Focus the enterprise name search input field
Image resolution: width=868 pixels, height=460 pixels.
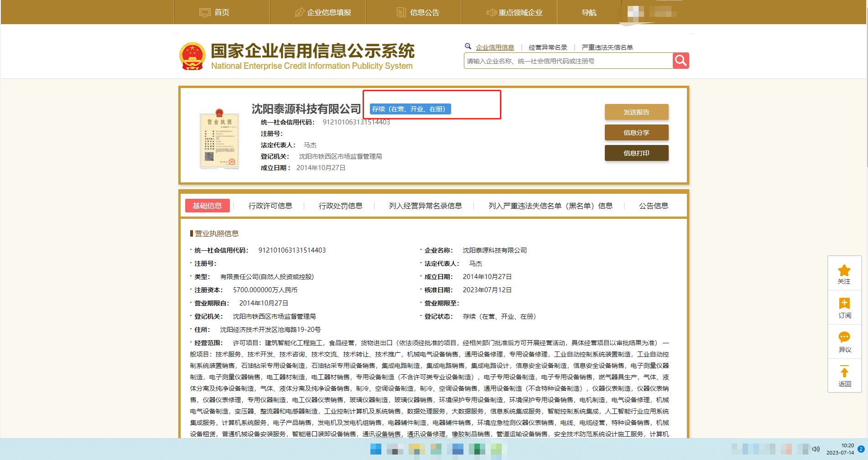568,61
